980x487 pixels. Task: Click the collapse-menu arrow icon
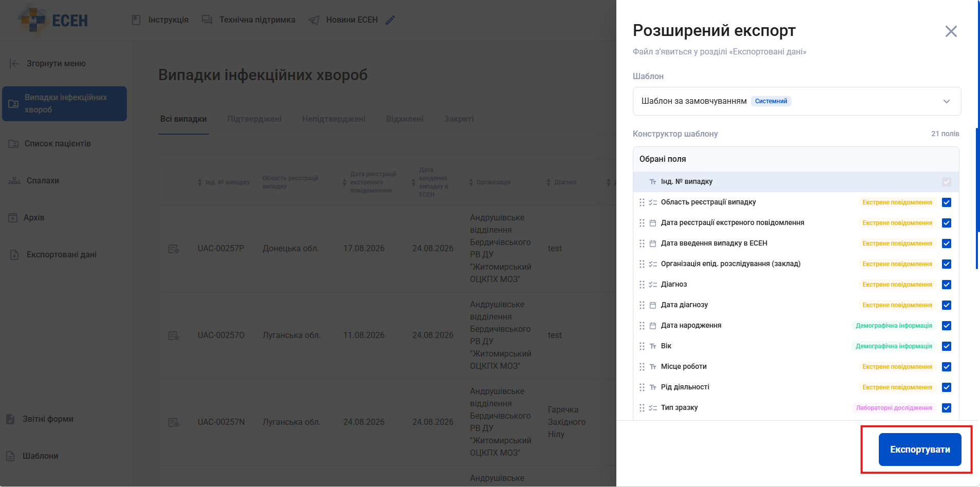click(x=14, y=64)
